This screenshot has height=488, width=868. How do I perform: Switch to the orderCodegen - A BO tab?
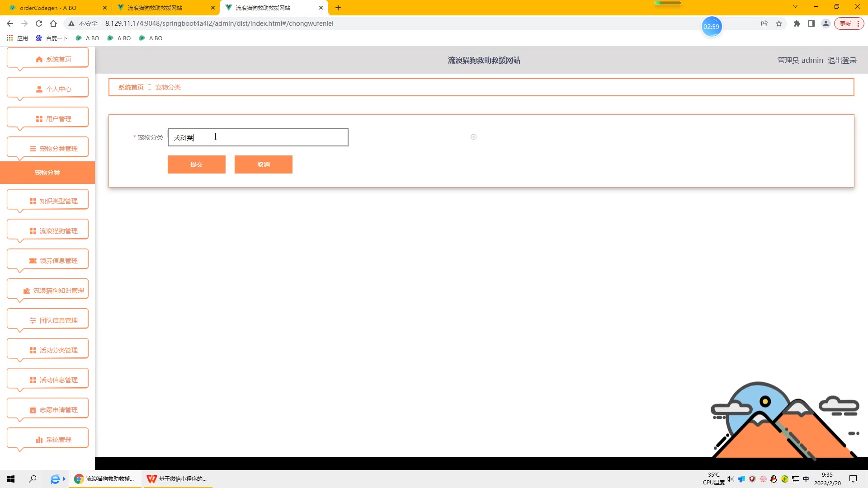[x=48, y=8]
